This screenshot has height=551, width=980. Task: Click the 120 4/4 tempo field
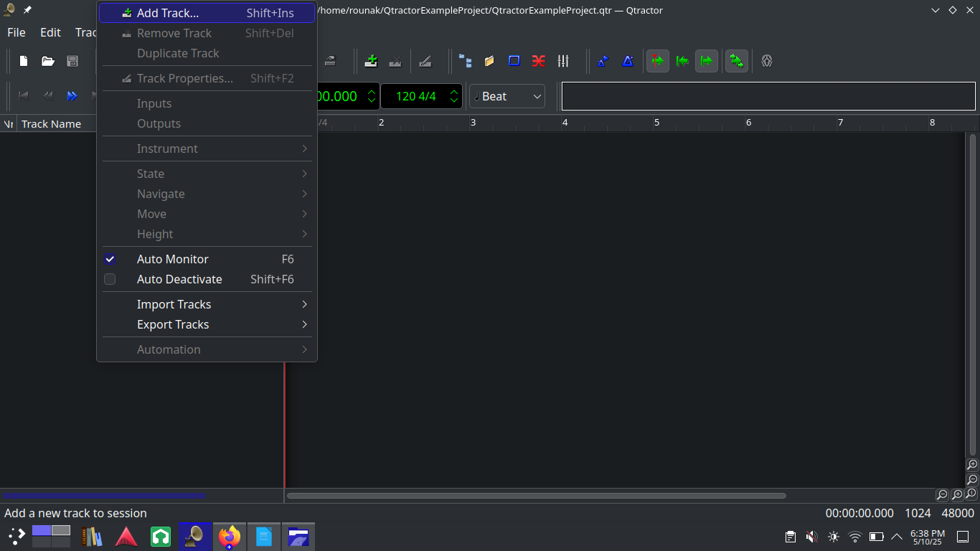[x=415, y=96]
